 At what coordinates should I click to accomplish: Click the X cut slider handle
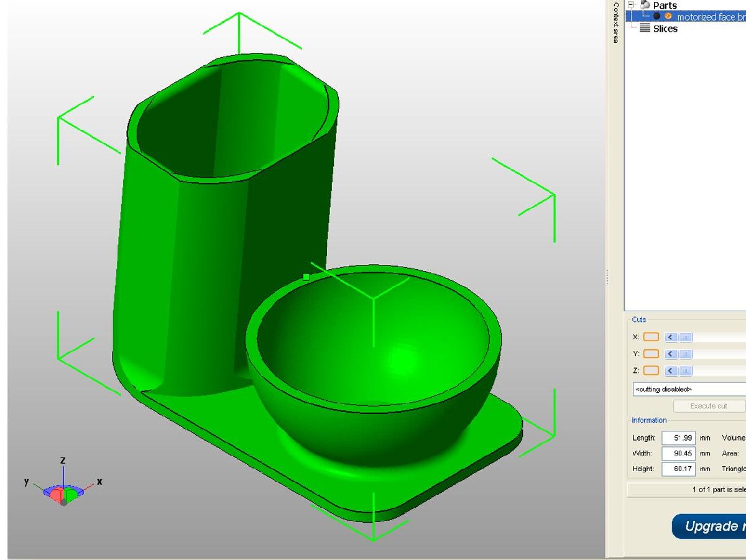click(685, 337)
